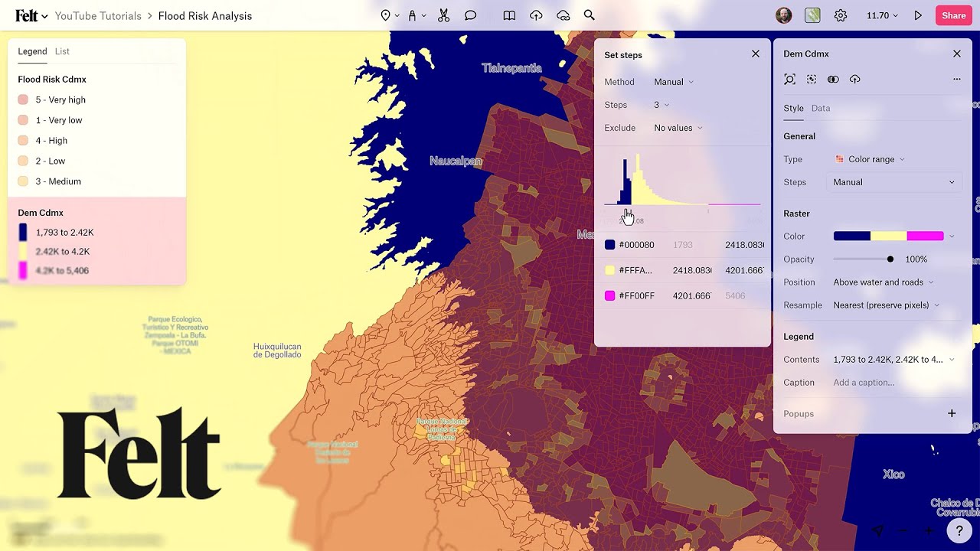Open the three-dot more options menu
Image resolution: width=980 pixels, height=551 pixels.
tap(956, 80)
